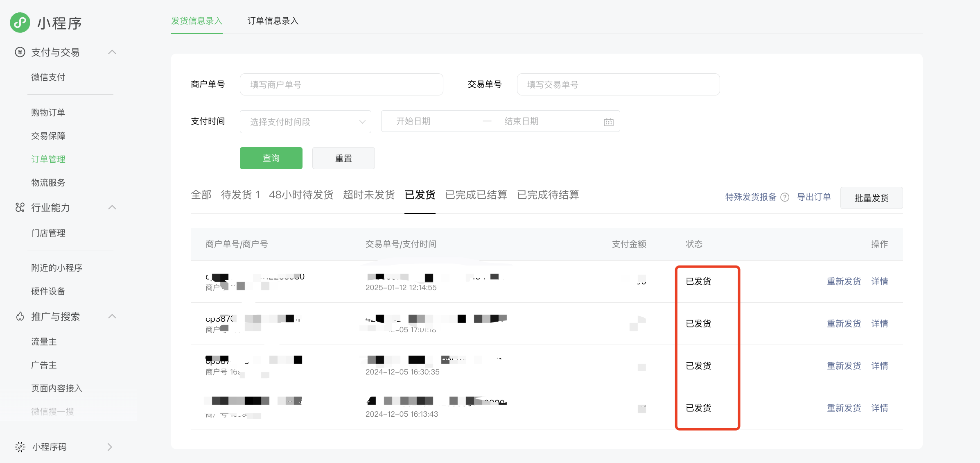980x463 pixels.
Task: Click the 支付金额 column header
Action: [x=629, y=244]
